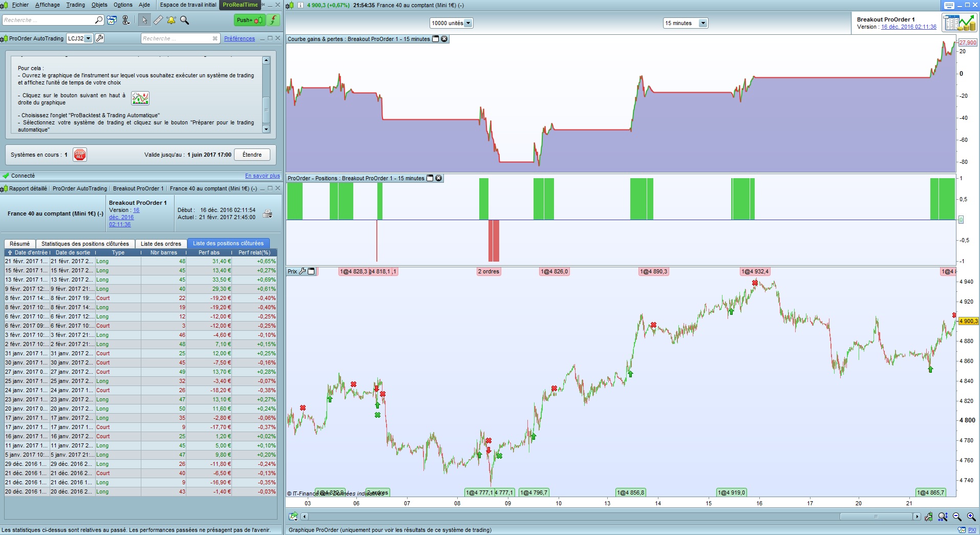Click scroll-left arrow of chart scrollbar
The height and width of the screenshot is (535, 980).
pos(305,517)
